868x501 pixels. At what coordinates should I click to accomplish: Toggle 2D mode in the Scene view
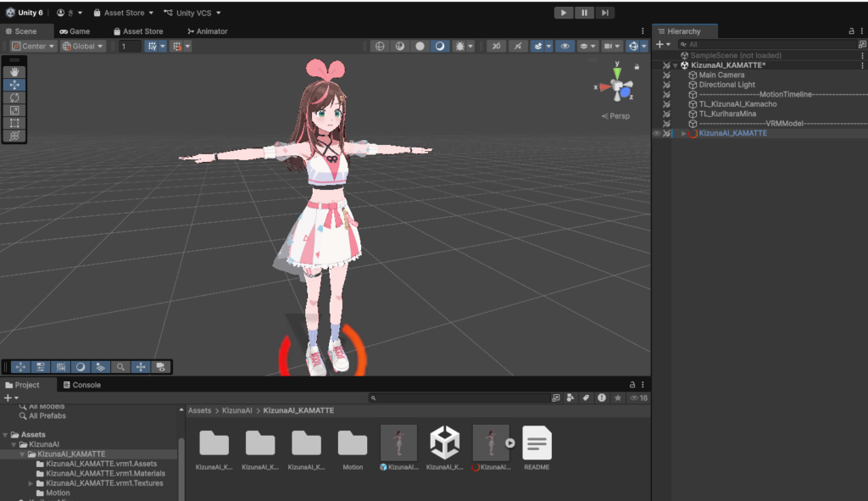click(x=496, y=45)
